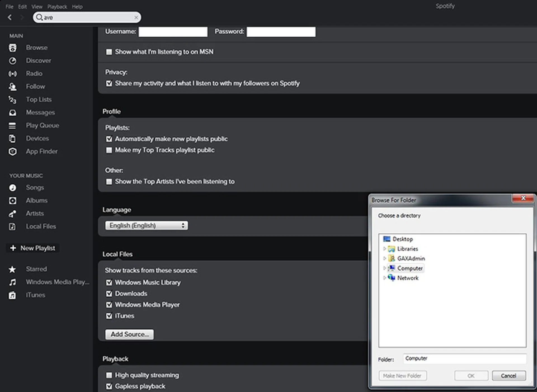Select the Starred star icon
Viewport: 537px width, 392px height.
(x=12, y=269)
